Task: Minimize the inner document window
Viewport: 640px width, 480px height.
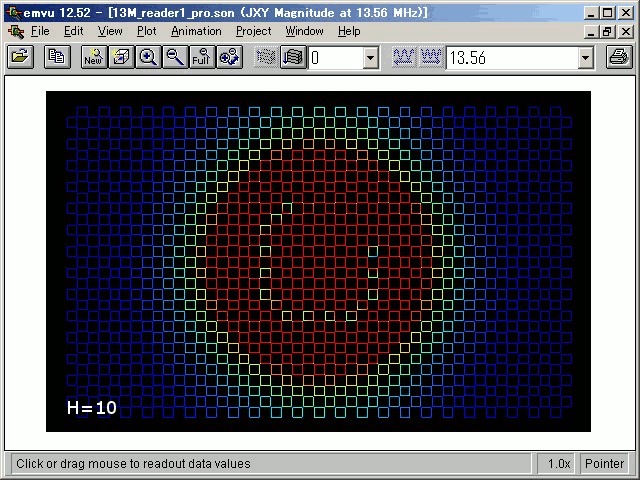Action: (591, 31)
